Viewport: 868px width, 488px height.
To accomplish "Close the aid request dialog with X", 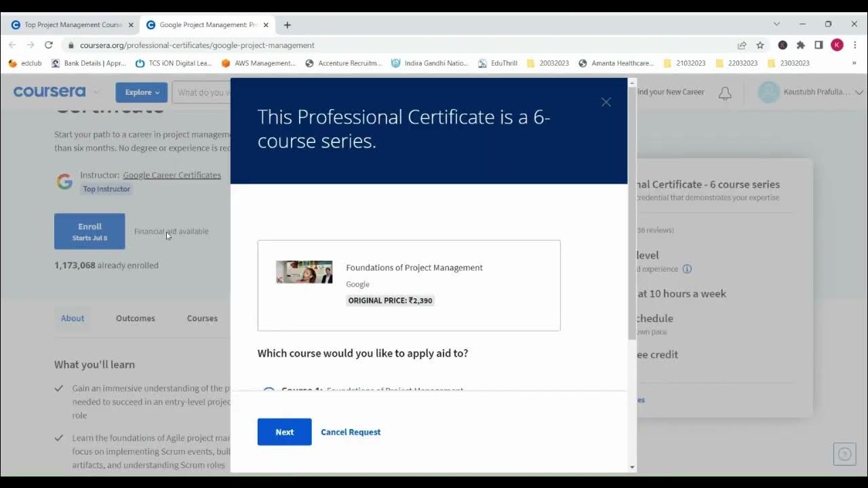I will coord(606,102).
